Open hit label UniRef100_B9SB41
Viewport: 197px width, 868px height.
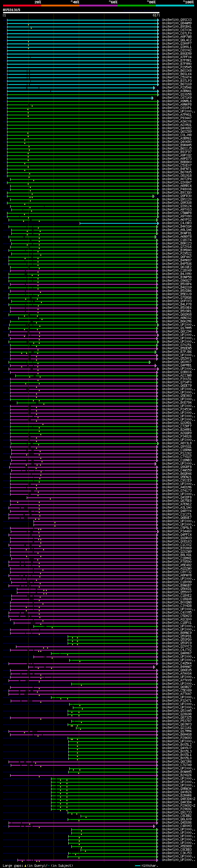point(177,26)
